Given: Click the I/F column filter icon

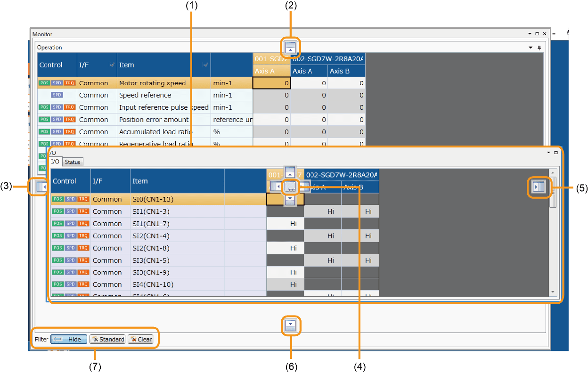Looking at the screenshot, I should click(112, 65).
